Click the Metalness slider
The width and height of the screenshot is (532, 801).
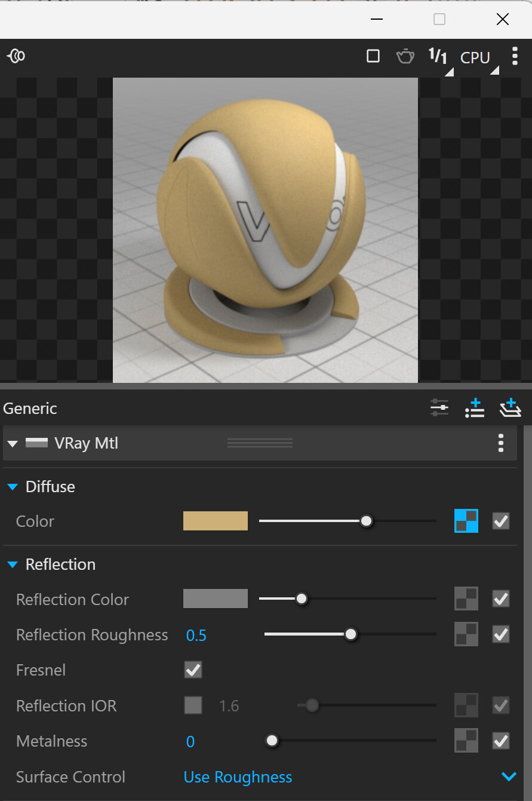(x=350, y=741)
